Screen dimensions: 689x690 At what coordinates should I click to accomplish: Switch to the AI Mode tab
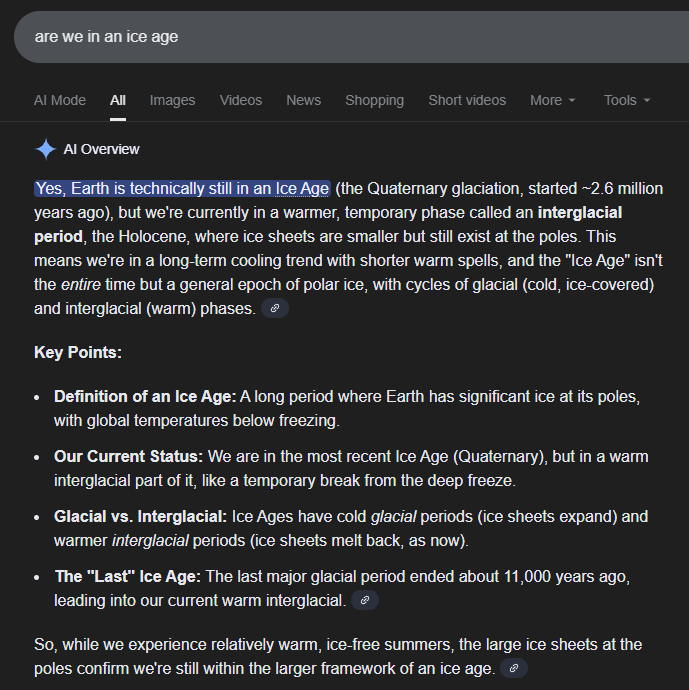pyautogui.click(x=60, y=100)
